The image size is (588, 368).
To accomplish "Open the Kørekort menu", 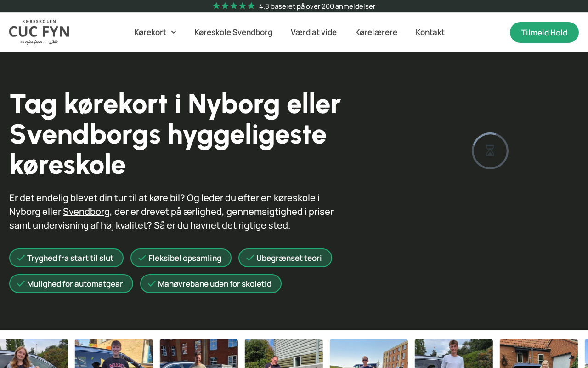I will 150,32.
